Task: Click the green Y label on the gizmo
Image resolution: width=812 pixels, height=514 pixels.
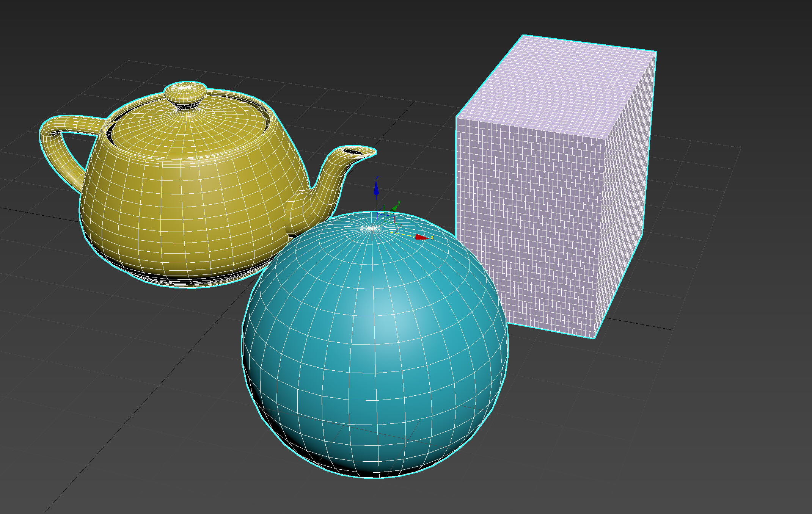Action: tap(399, 203)
